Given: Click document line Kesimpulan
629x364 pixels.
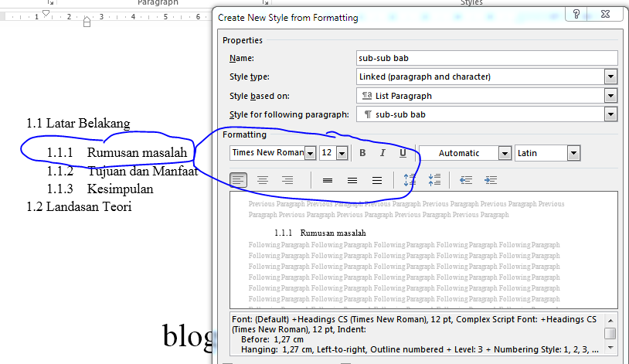Looking at the screenshot, I should pos(121,189).
